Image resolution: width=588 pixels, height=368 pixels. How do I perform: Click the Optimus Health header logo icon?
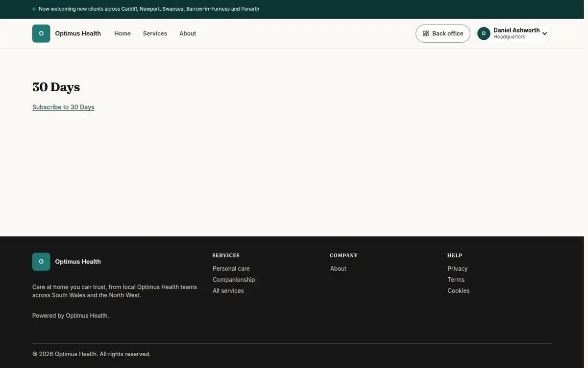point(41,33)
